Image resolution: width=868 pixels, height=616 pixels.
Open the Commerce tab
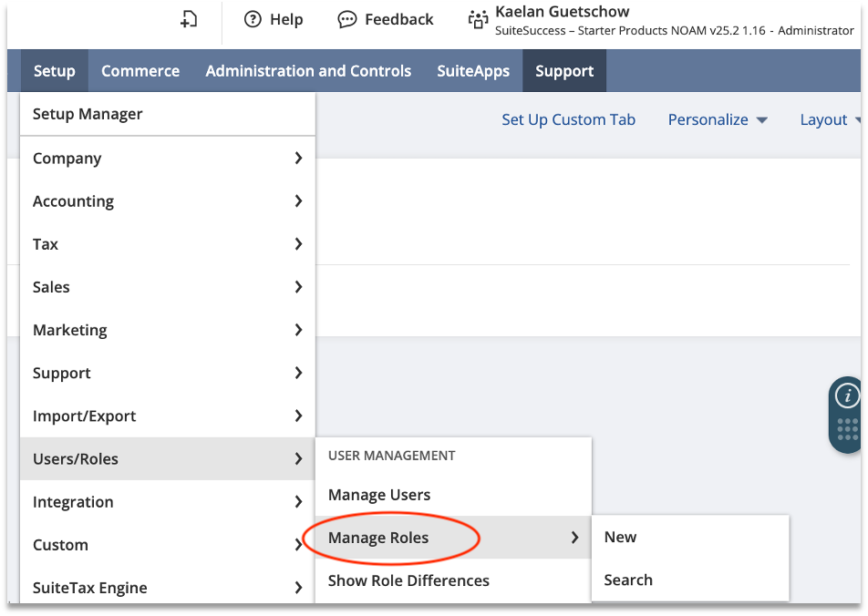140,71
